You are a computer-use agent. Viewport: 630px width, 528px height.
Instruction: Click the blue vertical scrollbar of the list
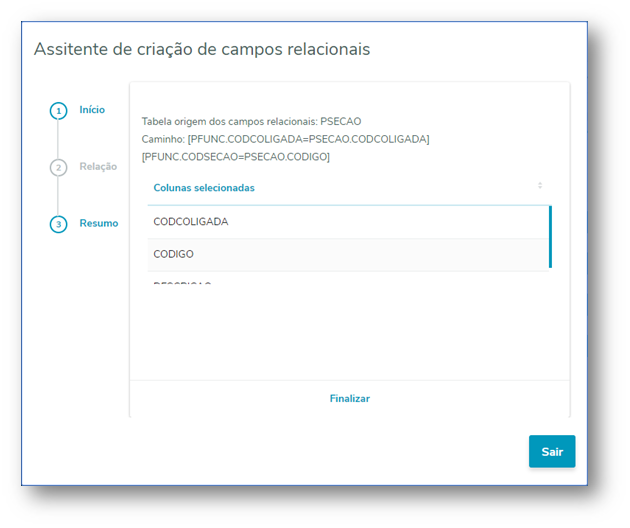(x=550, y=237)
